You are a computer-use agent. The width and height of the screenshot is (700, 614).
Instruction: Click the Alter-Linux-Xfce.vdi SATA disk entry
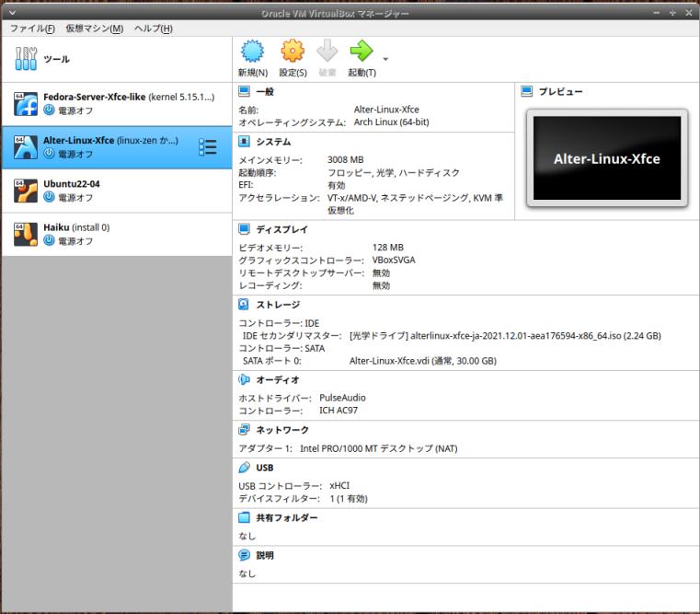(x=423, y=361)
